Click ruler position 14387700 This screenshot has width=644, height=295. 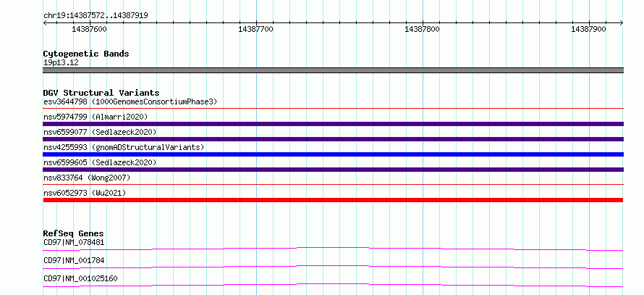click(x=256, y=29)
